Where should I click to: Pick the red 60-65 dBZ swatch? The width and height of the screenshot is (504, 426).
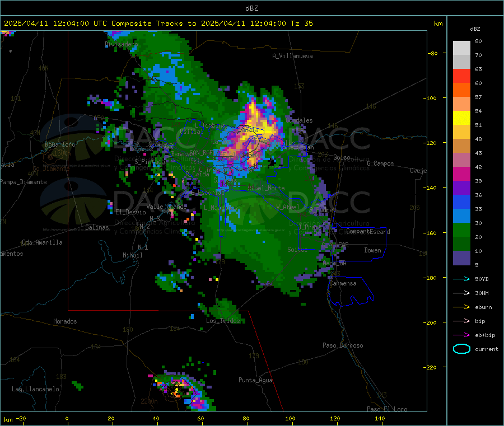click(461, 76)
